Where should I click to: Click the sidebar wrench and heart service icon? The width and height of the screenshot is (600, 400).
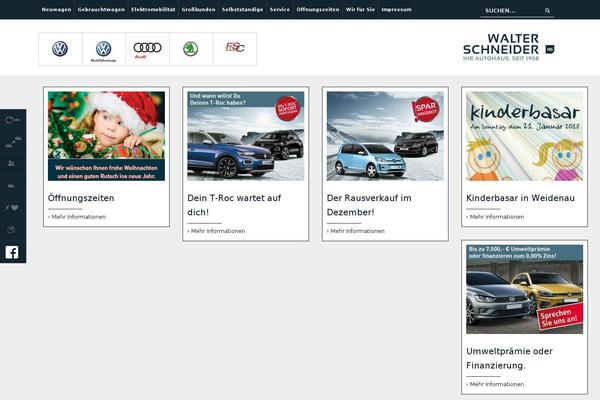(x=12, y=207)
